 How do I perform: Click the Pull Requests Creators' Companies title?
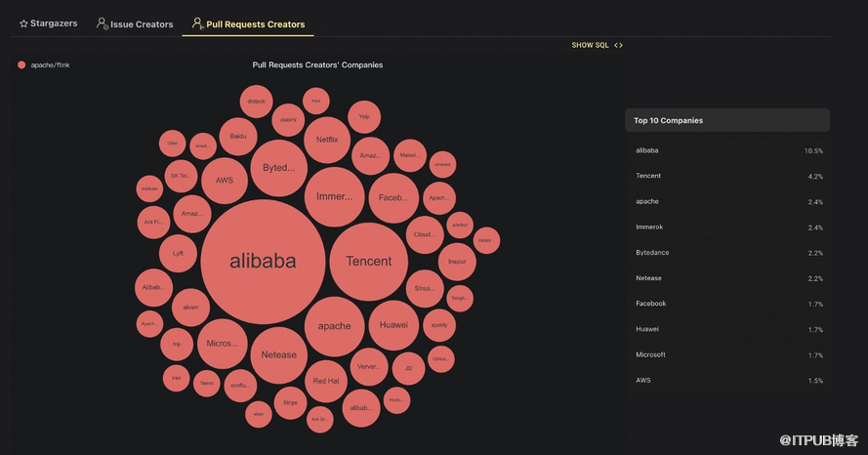[317, 64]
